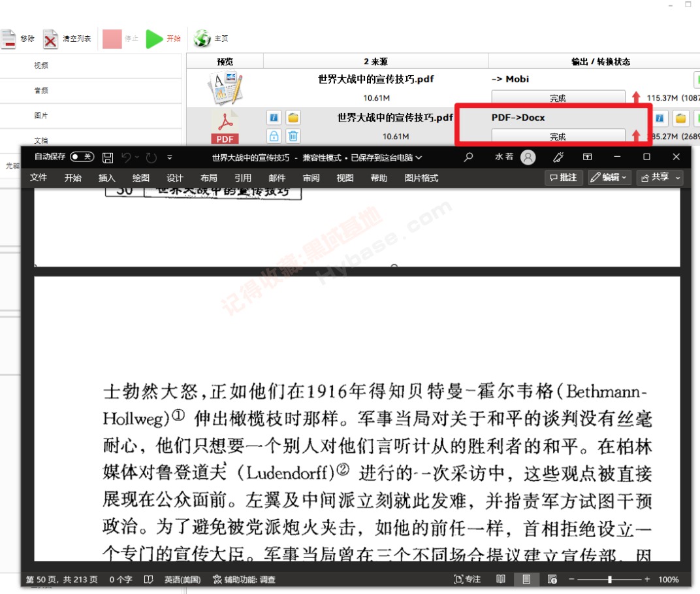Click the Remove (移除) toolbar icon

[x=8, y=39]
